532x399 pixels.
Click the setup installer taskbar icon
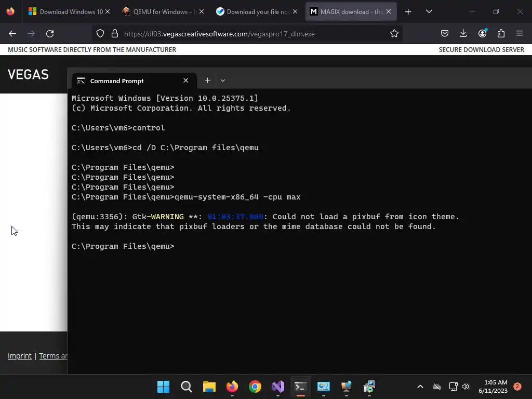369,387
